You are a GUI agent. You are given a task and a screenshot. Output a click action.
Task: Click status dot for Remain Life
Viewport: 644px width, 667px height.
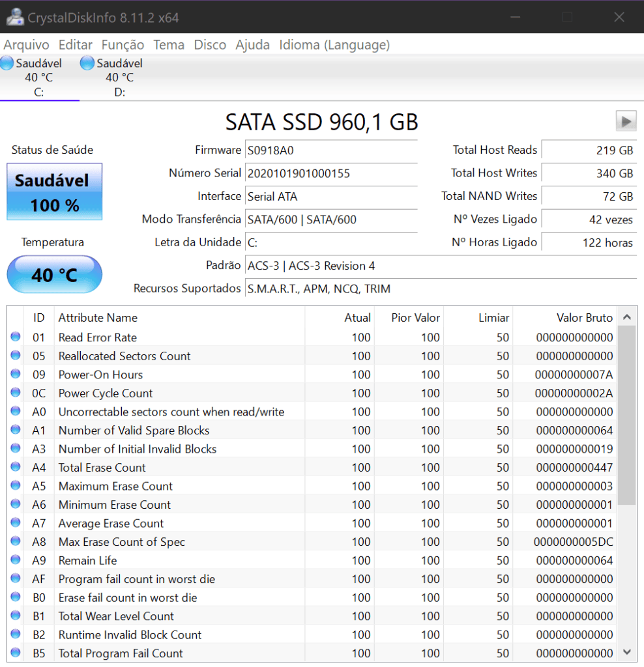click(x=16, y=560)
